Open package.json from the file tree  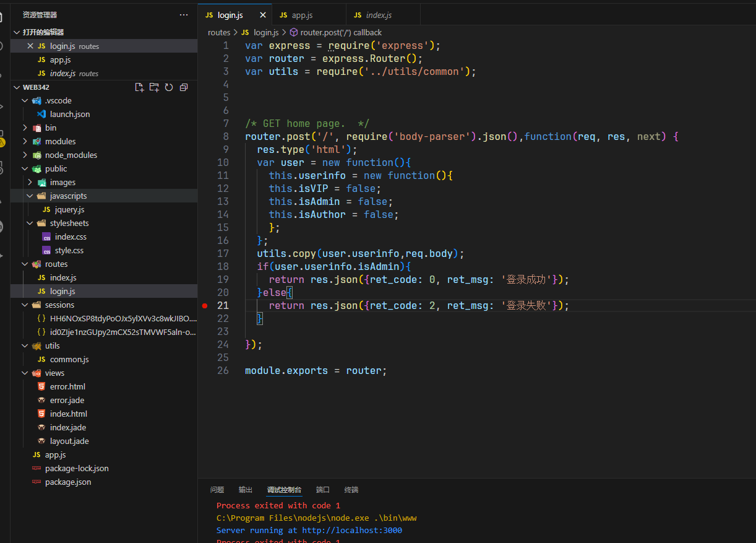68,482
